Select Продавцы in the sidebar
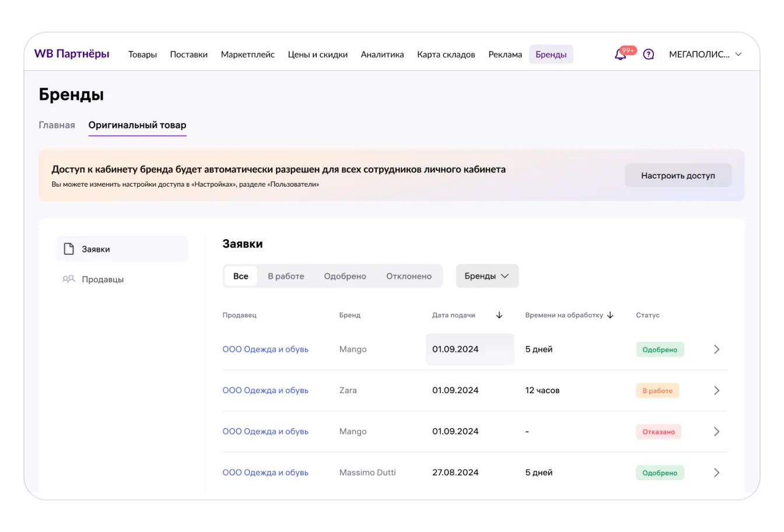This screenshot has width=784, height=532. (103, 279)
